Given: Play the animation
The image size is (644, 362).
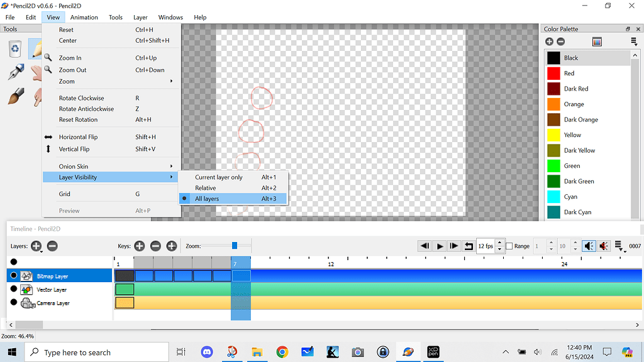Looking at the screenshot, I should coord(440,246).
